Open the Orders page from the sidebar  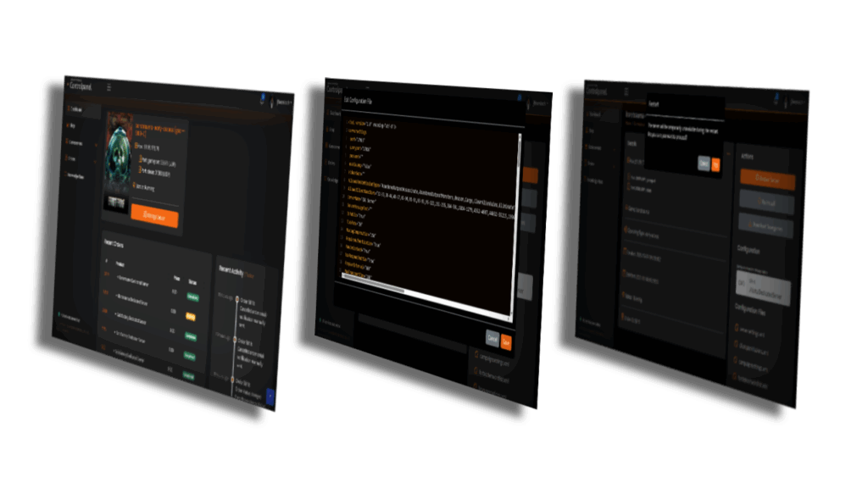pyautogui.click(x=67, y=159)
